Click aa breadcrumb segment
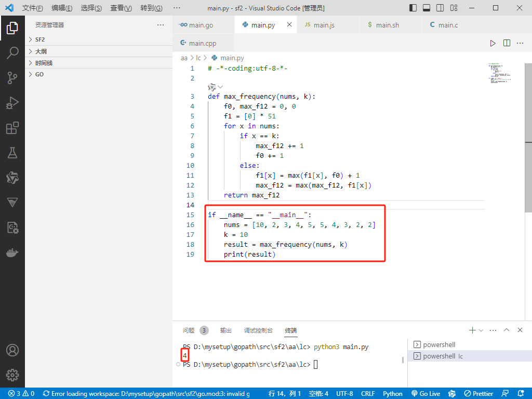The width and height of the screenshot is (532, 399). 184,58
